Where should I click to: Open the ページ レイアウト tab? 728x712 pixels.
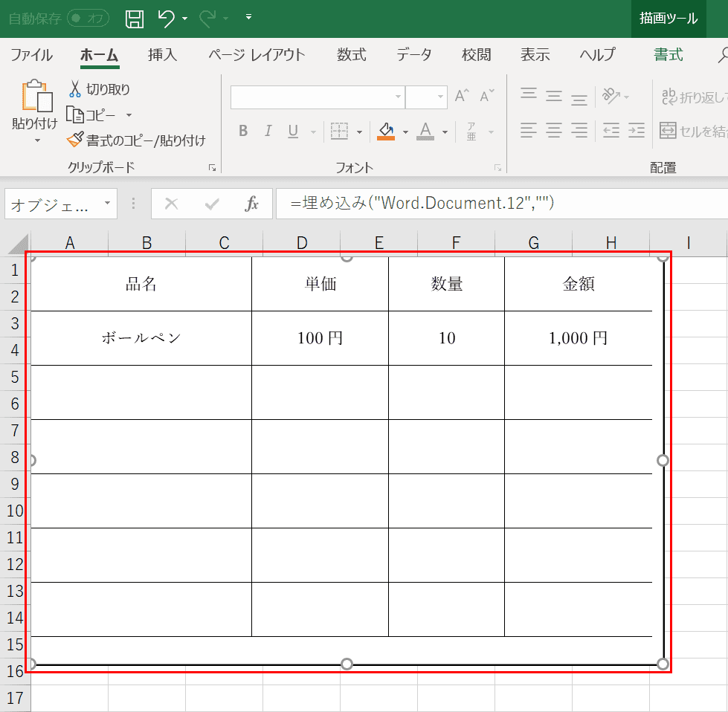pyautogui.click(x=257, y=55)
